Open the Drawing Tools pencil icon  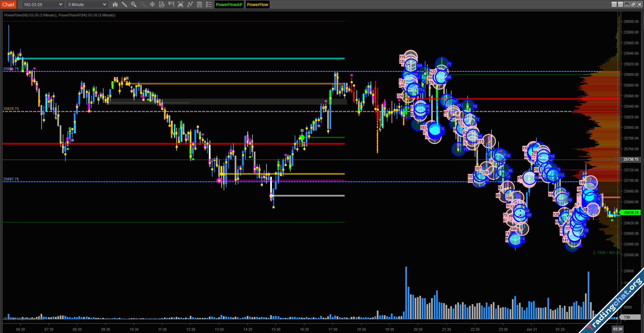click(x=124, y=4)
